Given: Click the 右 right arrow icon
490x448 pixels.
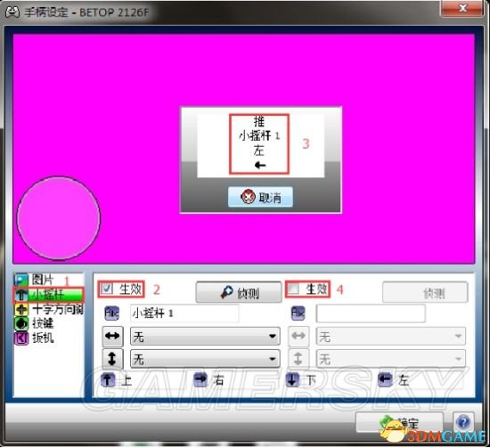Looking at the screenshot, I should coord(200,379).
